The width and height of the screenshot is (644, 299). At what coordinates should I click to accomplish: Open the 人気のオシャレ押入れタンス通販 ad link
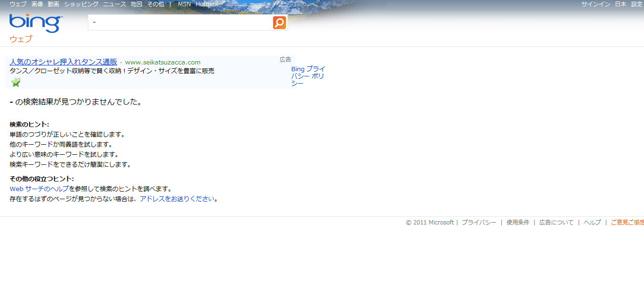pyautogui.click(x=63, y=62)
